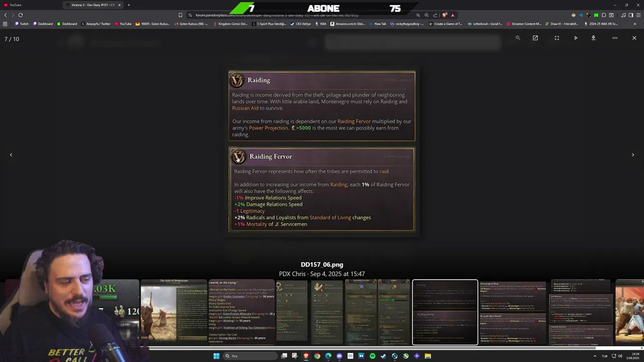Open File Explorer from the taskbar
The height and width of the screenshot is (362, 644).
[428, 356]
